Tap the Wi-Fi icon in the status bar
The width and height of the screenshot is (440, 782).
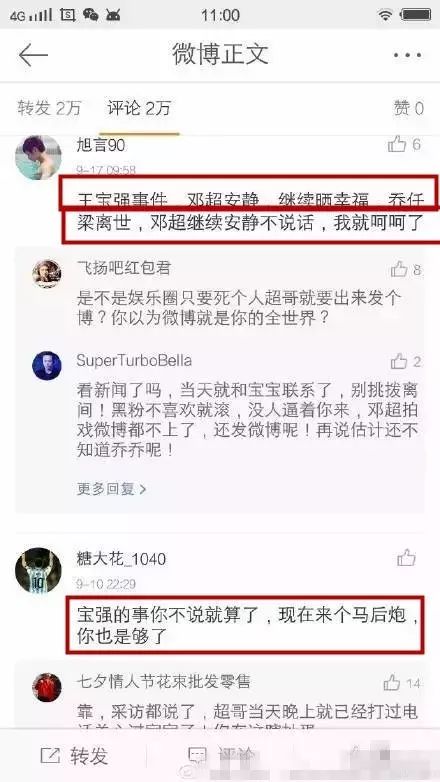pyautogui.click(x=385, y=15)
